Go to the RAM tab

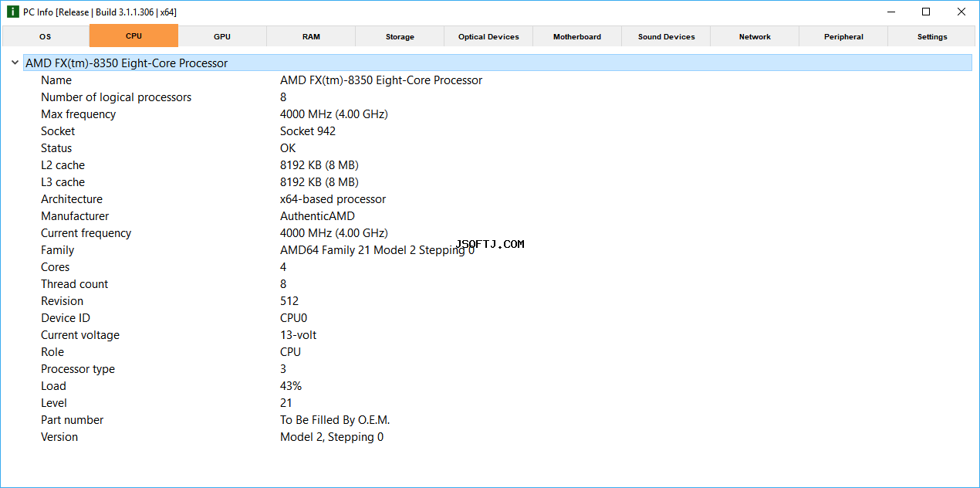(311, 36)
